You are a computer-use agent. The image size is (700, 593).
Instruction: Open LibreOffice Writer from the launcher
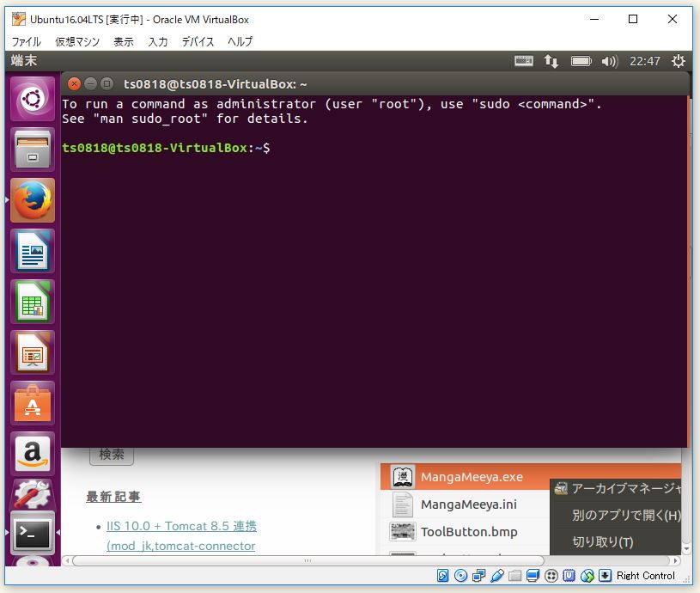[33, 250]
